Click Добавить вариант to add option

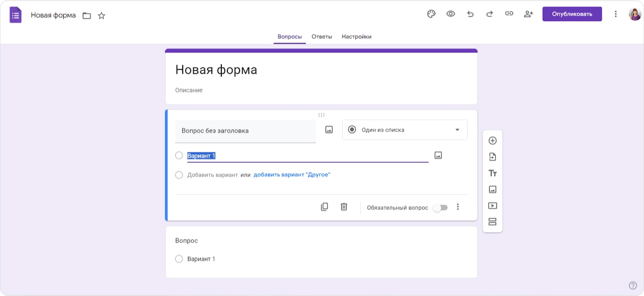(x=213, y=175)
